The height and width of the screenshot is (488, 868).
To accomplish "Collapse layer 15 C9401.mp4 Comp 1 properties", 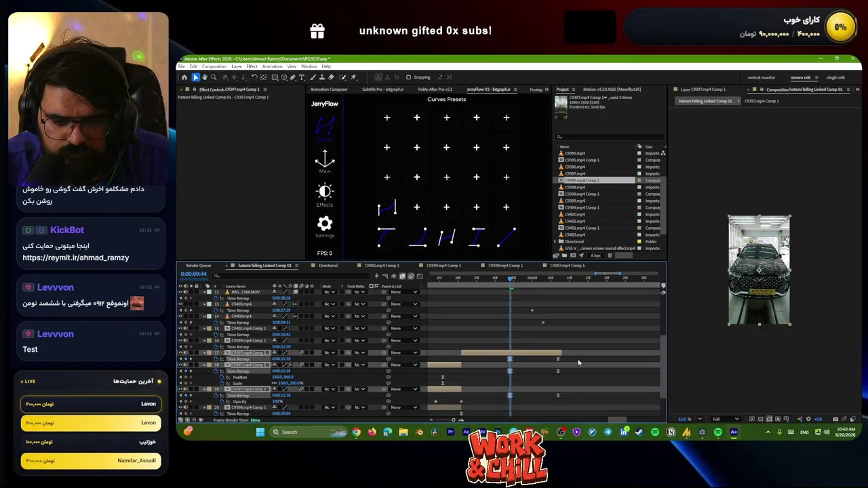I will (204, 329).
